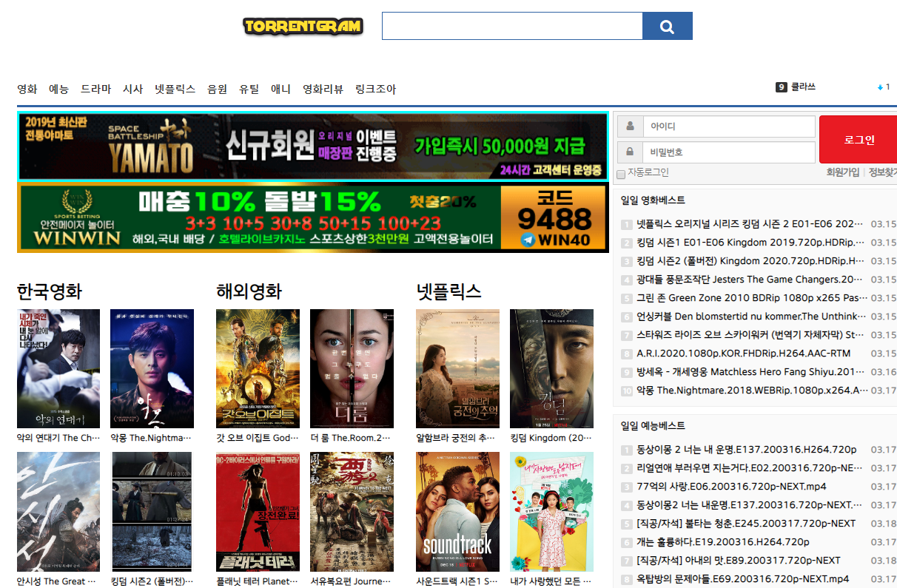
Task: Open the Soundtrack 시즌1 poster
Action: 458,512
